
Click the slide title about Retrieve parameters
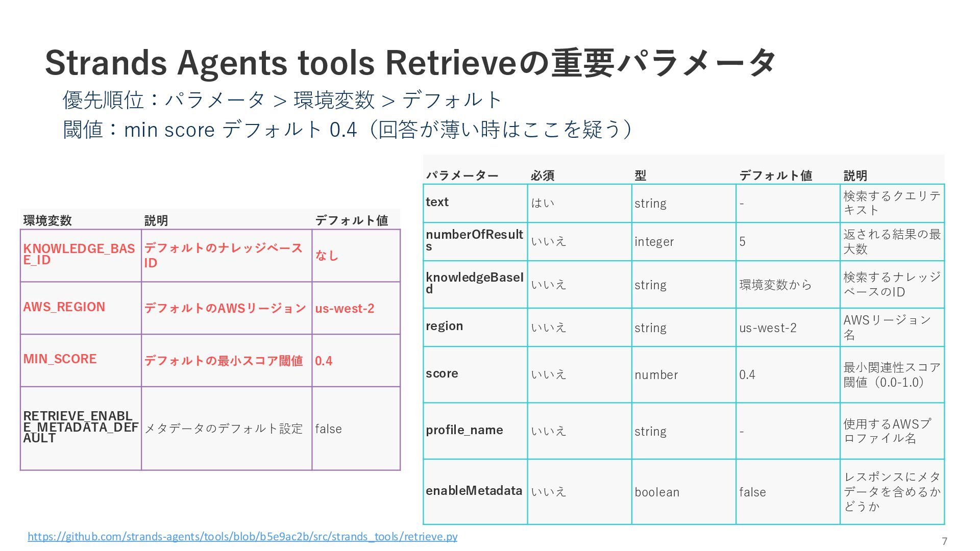click(x=410, y=63)
